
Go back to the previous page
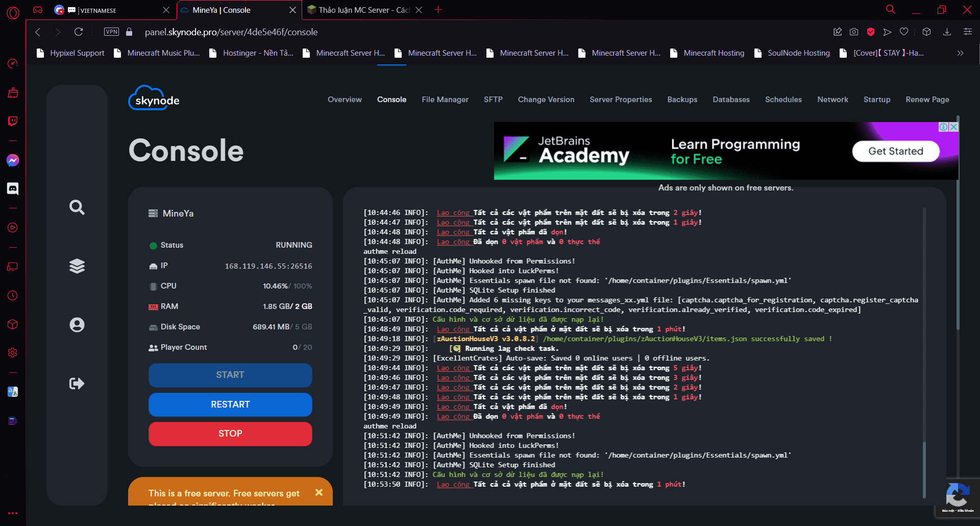click(38, 32)
